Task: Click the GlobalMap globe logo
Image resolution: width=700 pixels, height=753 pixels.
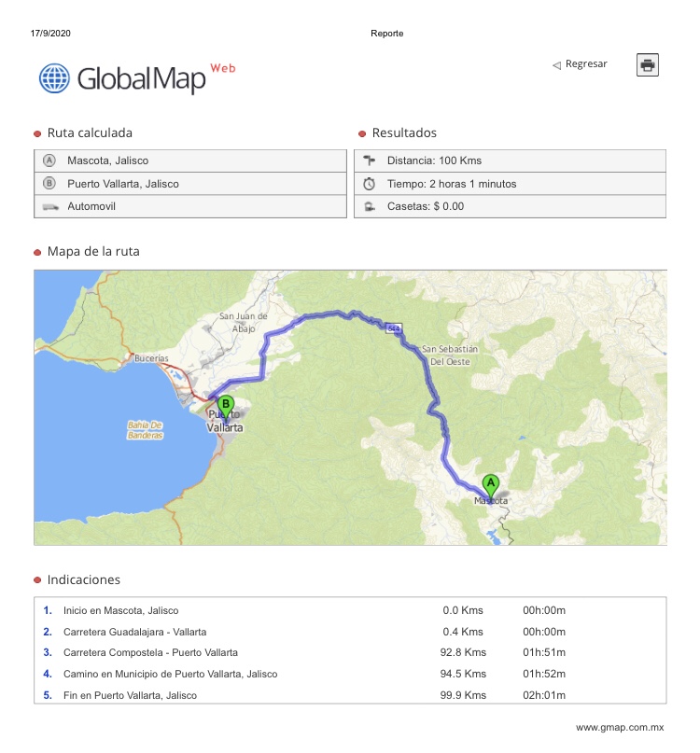Action: click(x=55, y=78)
